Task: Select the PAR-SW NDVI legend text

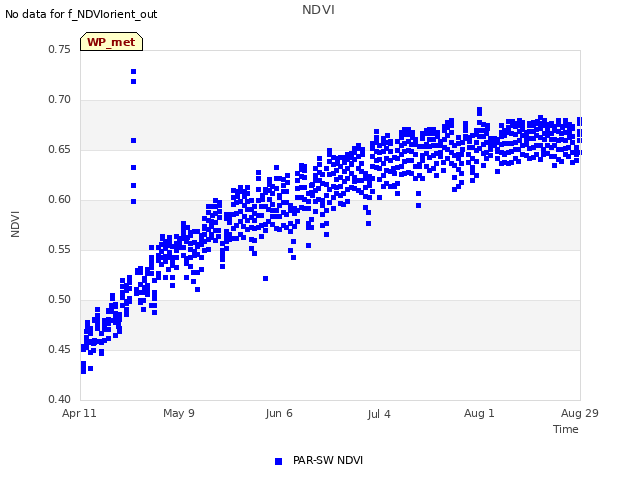Action: coord(328,460)
